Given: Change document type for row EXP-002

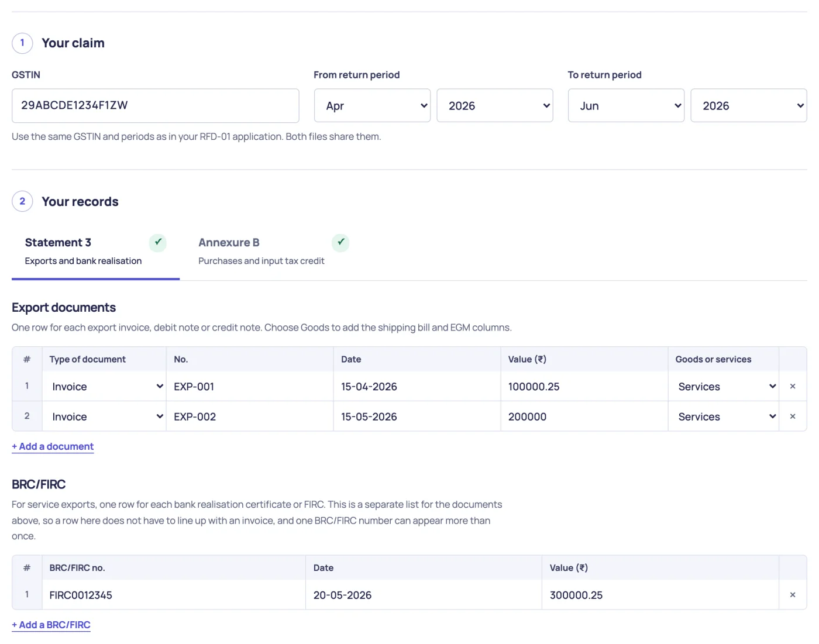Looking at the screenshot, I should [104, 416].
